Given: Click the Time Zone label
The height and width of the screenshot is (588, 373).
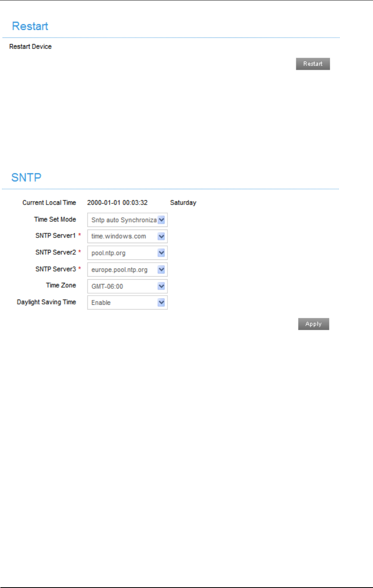Looking at the screenshot, I should tap(61, 285).
